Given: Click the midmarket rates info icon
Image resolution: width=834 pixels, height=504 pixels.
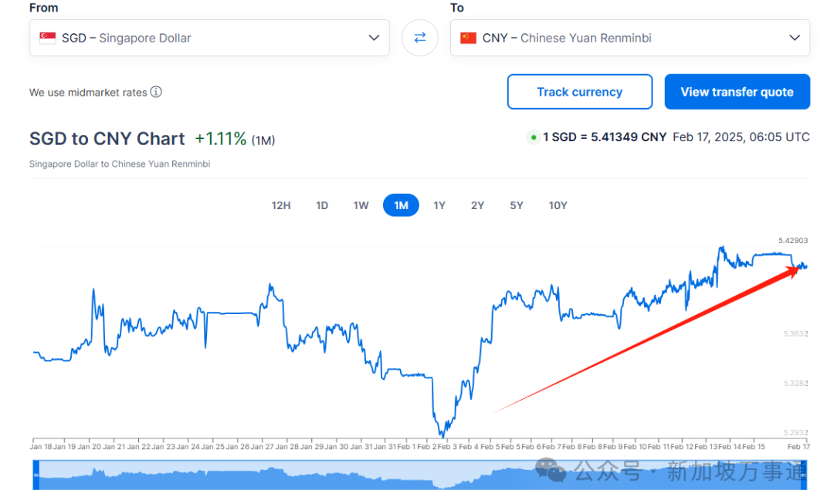Looking at the screenshot, I should pyautogui.click(x=156, y=92).
